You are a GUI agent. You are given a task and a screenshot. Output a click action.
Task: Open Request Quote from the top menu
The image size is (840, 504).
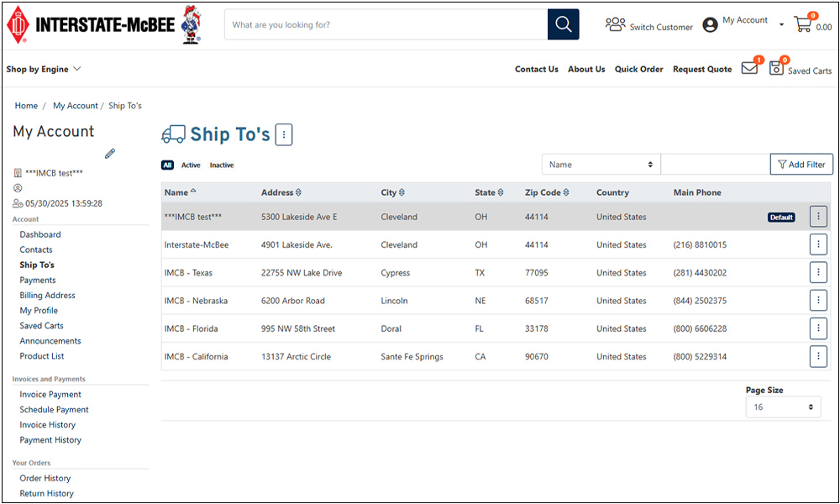[x=702, y=69]
